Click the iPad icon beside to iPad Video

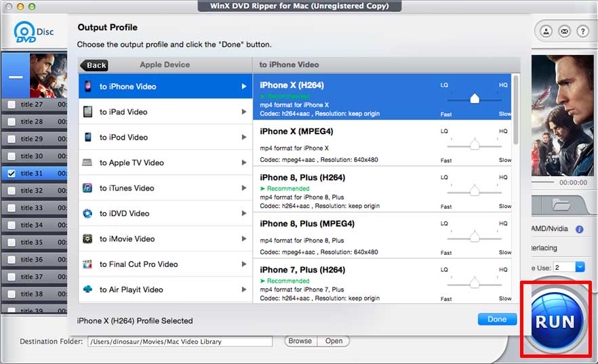[x=87, y=112]
